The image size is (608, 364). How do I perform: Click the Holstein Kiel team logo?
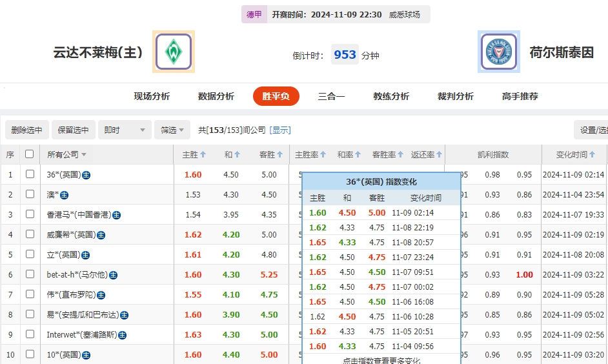(498, 52)
